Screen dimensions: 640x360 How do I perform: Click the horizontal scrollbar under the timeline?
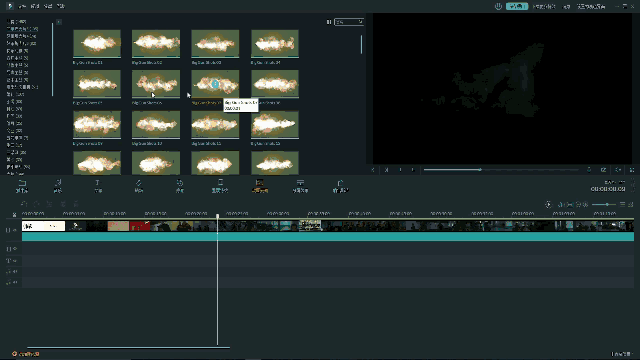point(128,348)
